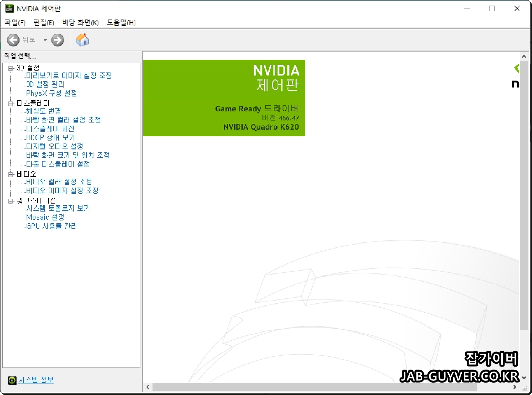Screen dimensions: 532x395
Task: Click the vertical scrollbar up arrow
Action: (x=524, y=57)
